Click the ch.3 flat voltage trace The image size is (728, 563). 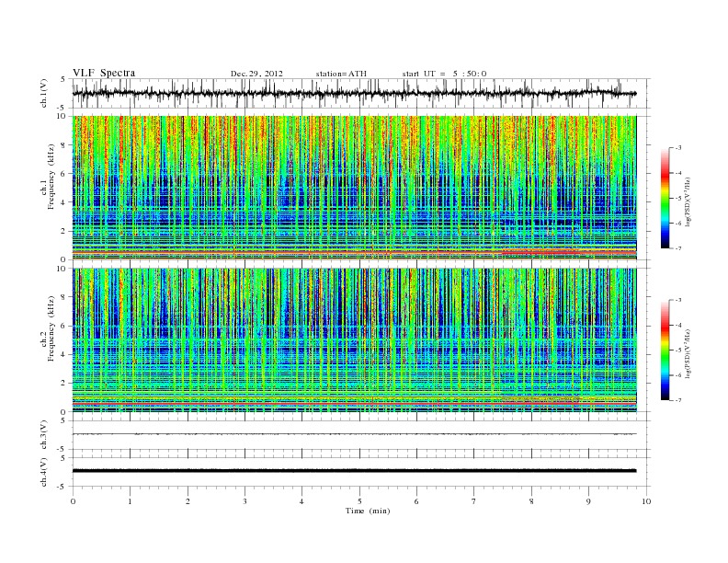coord(354,434)
